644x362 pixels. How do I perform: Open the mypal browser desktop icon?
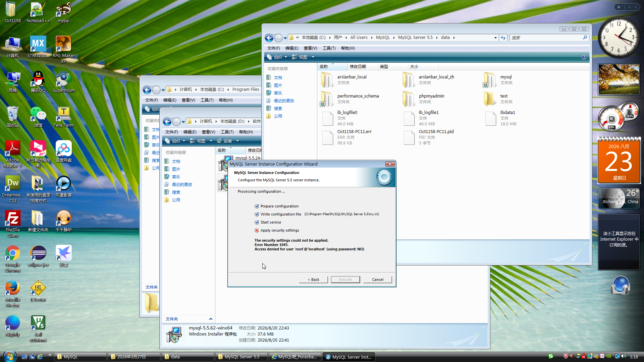click(63, 12)
